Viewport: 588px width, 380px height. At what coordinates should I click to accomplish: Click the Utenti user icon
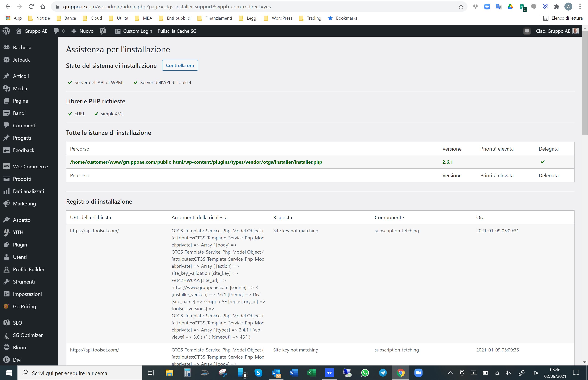7,257
